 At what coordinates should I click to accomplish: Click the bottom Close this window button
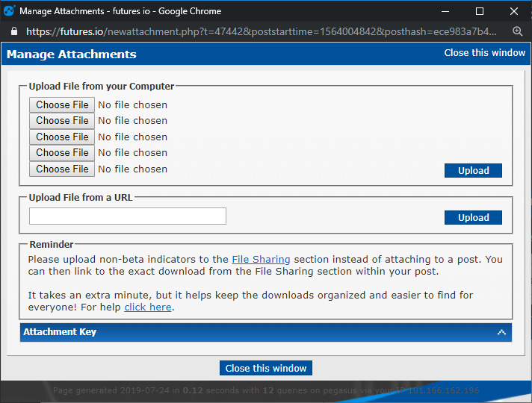point(266,368)
